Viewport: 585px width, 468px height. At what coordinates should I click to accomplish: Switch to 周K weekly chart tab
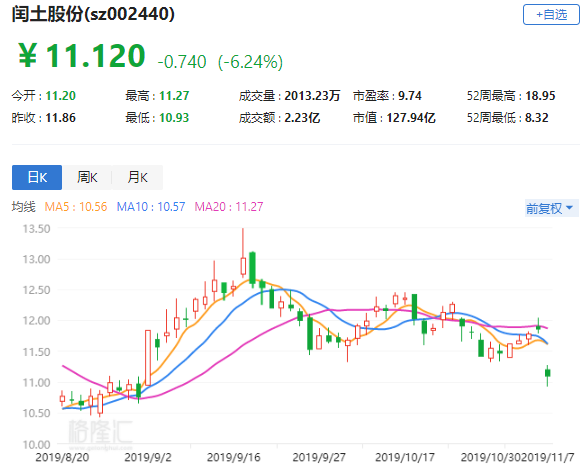pos(87,177)
